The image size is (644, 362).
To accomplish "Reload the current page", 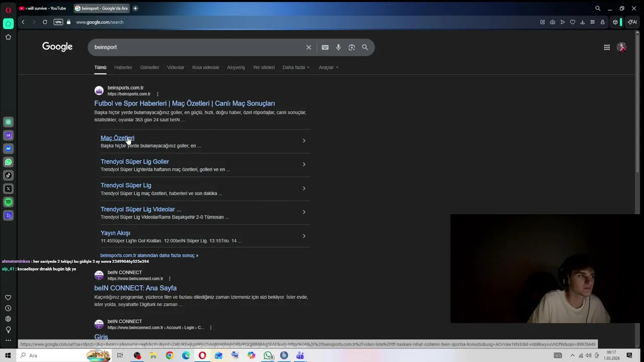I will click(x=45, y=22).
